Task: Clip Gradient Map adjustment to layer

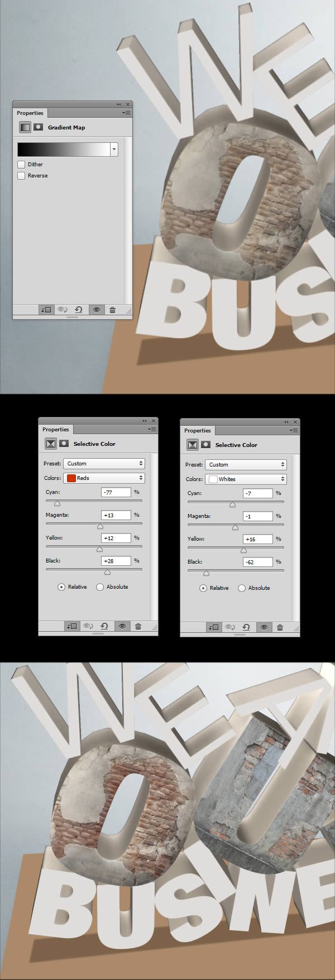Action: click(46, 310)
